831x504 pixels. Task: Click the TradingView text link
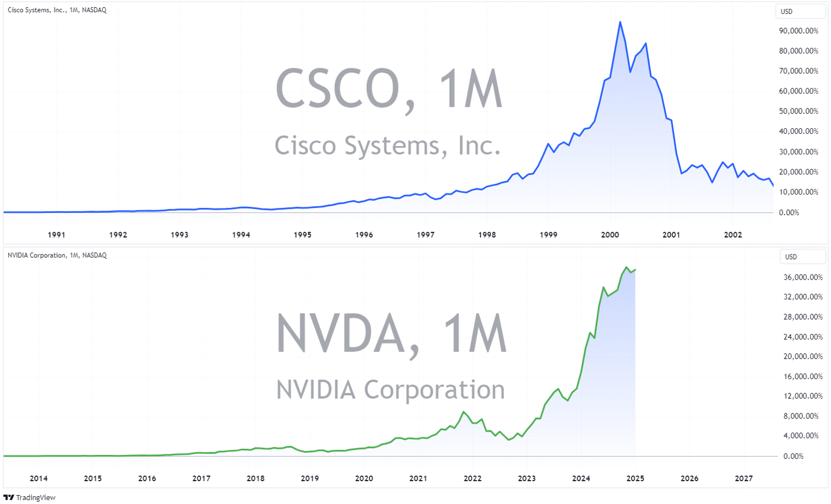(36, 497)
